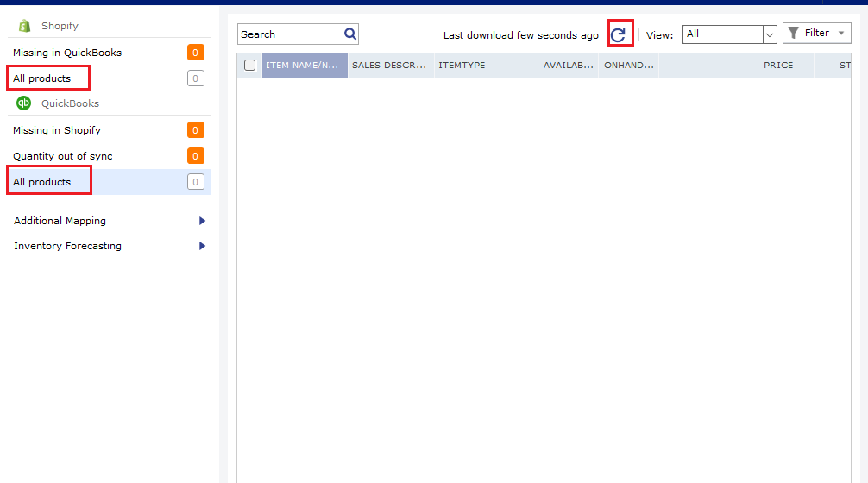
Task: Open the Filter dropdown arrow
Action: (841, 33)
